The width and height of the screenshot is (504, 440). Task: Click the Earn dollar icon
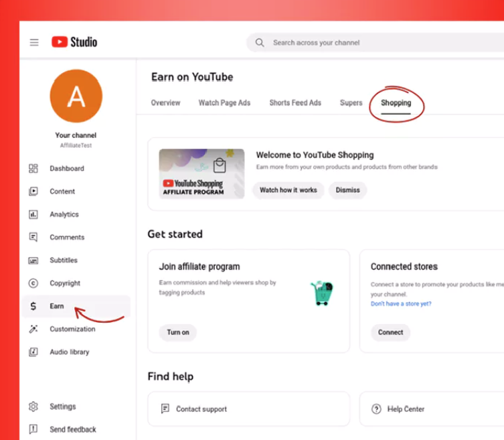pos(33,306)
